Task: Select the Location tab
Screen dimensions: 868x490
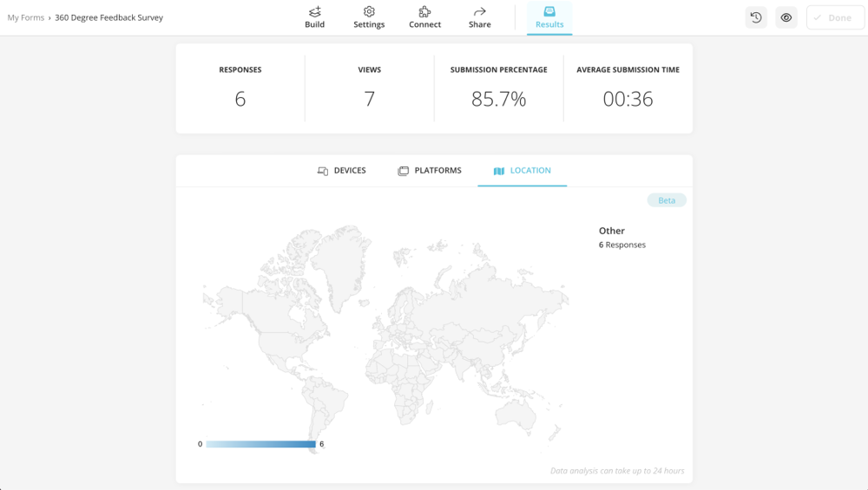Action: click(522, 170)
